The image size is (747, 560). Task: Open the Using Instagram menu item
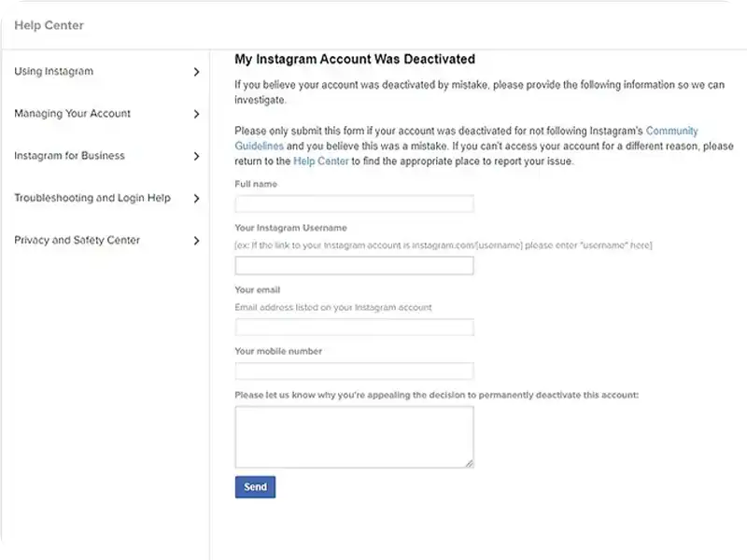[x=54, y=72]
